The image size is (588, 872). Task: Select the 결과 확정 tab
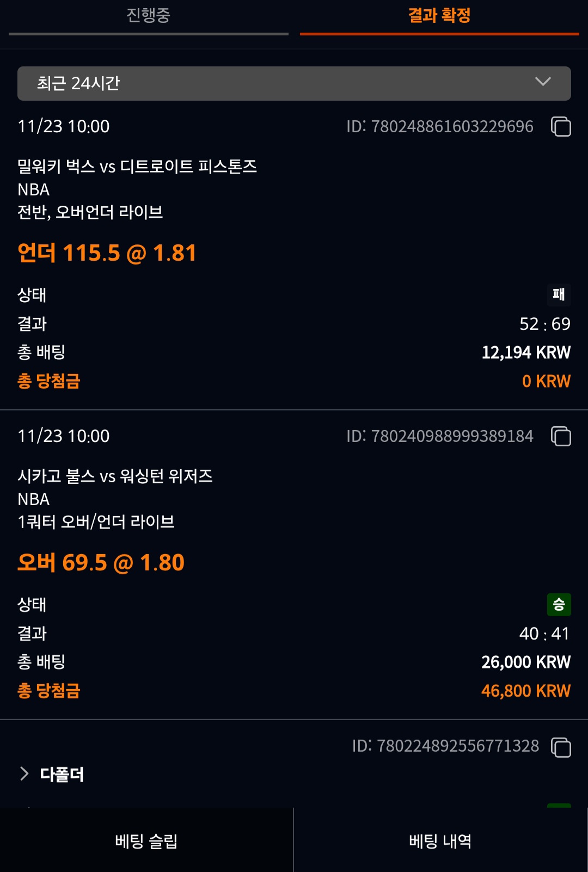click(x=439, y=16)
